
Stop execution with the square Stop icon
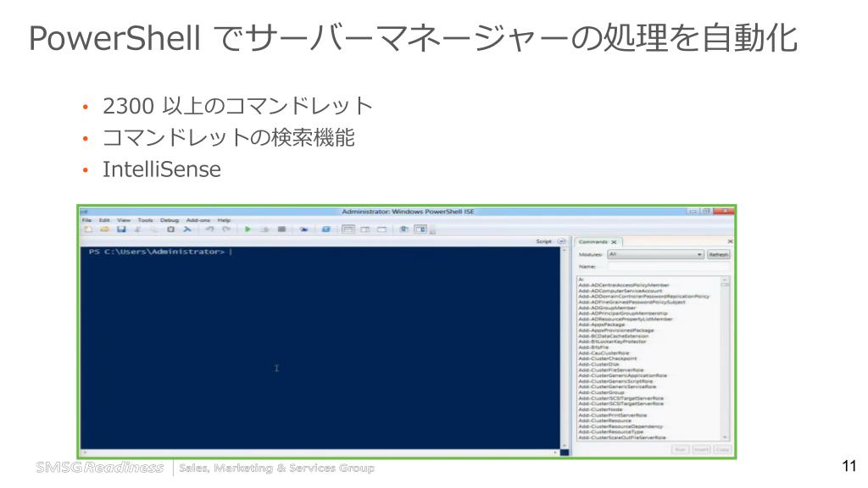point(281,229)
